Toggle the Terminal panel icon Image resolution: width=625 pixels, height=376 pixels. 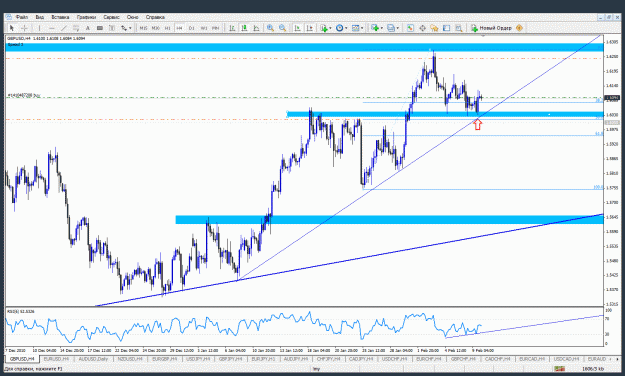pyautogui.click(x=446, y=28)
